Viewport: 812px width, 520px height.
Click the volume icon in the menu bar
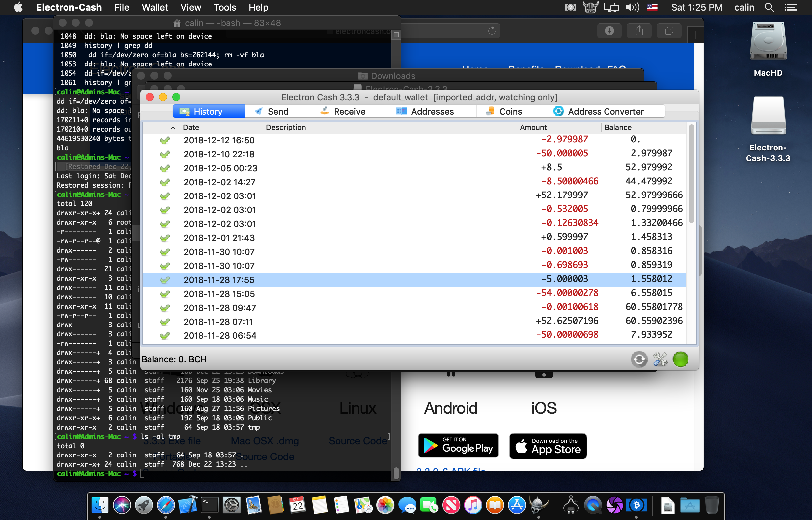pyautogui.click(x=632, y=7)
